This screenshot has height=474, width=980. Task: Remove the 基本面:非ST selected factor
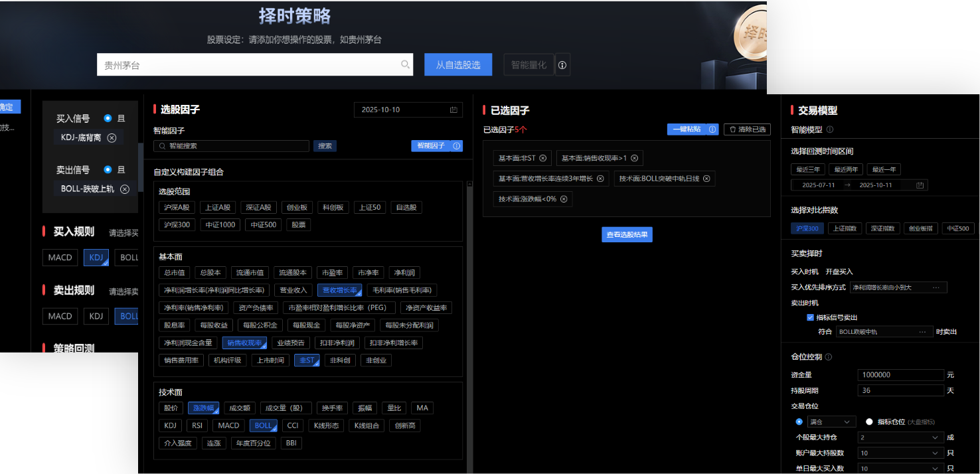[542, 158]
